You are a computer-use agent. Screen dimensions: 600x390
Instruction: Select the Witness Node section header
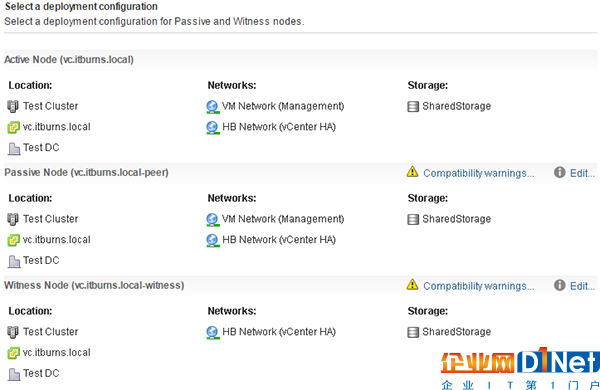click(94, 286)
